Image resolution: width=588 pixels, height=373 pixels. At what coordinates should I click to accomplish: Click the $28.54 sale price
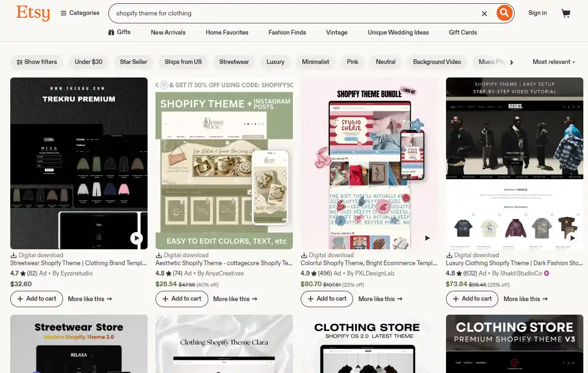tap(166, 284)
